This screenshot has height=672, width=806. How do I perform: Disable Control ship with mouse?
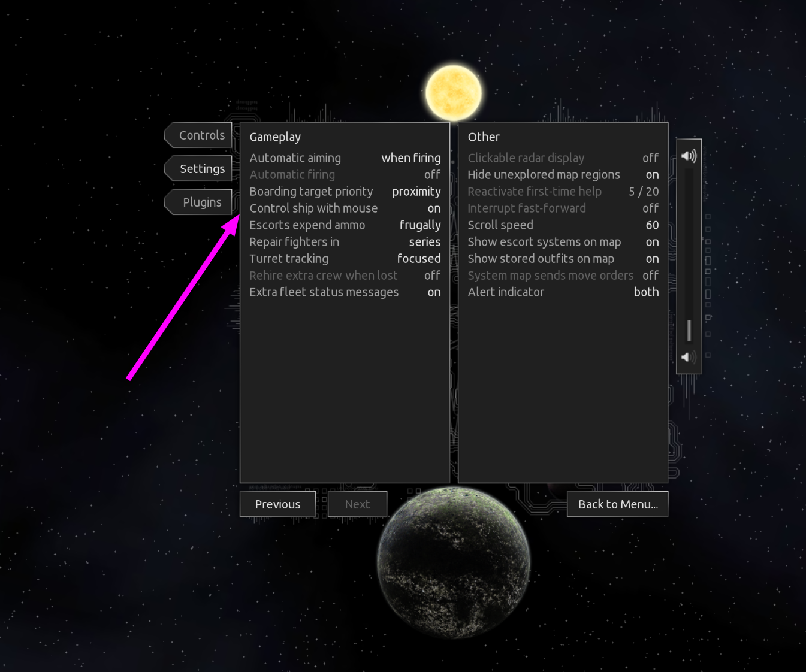click(345, 208)
